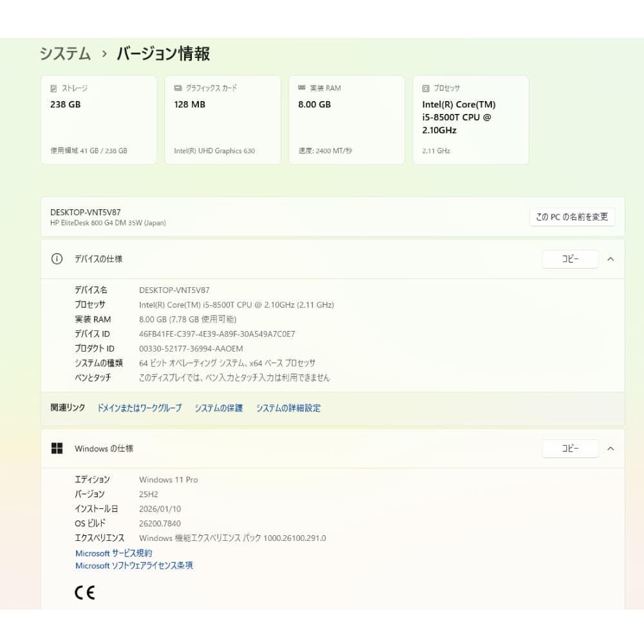
Task: Click the Windows logo beside Windows の仕様
Action: 58,448
